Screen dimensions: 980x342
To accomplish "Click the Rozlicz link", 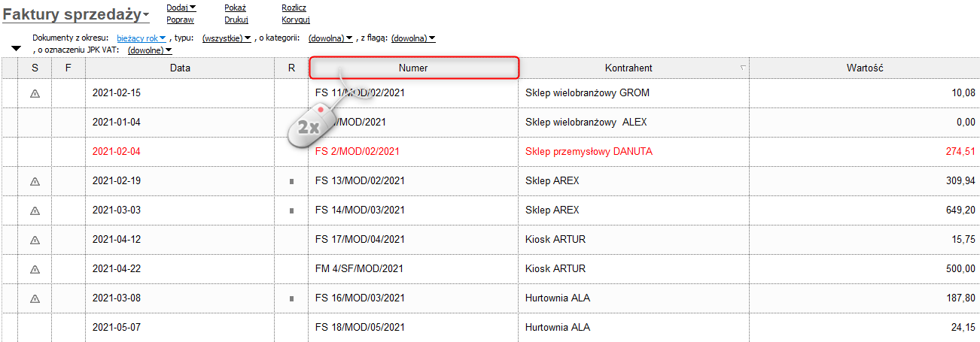I will (294, 8).
